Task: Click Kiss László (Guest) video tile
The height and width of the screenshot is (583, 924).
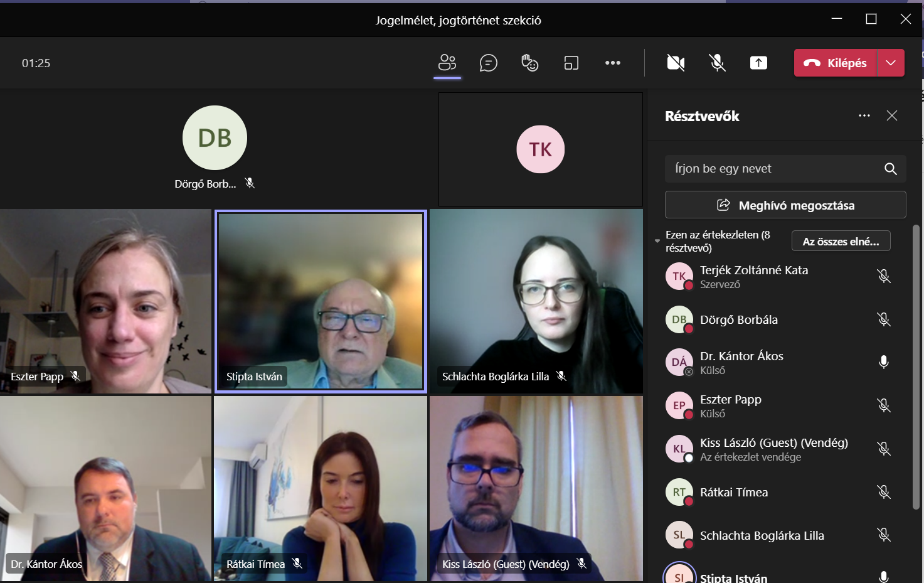Action: [536, 488]
